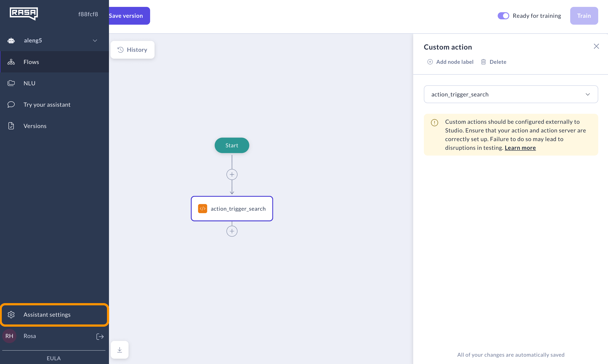Click the logout icon next to Rosa
Image resolution: width=608 pixels, height=364 pixels.
pos(100,336)
